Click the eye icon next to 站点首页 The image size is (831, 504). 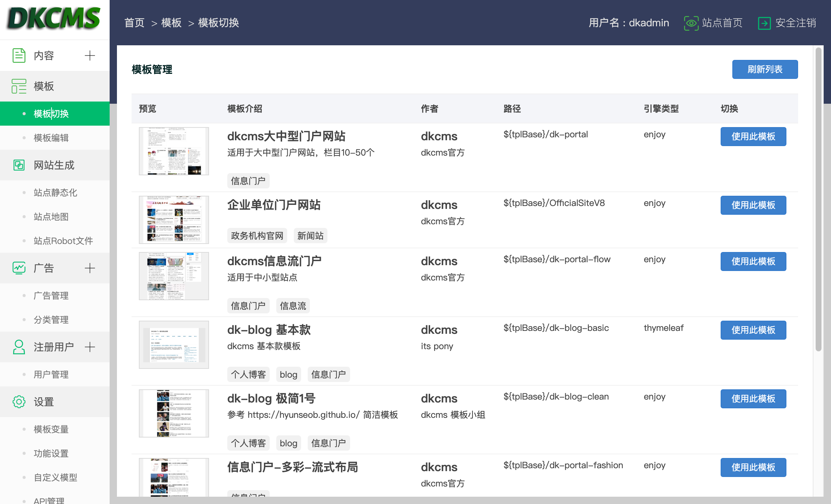click(x=691, y=23)
